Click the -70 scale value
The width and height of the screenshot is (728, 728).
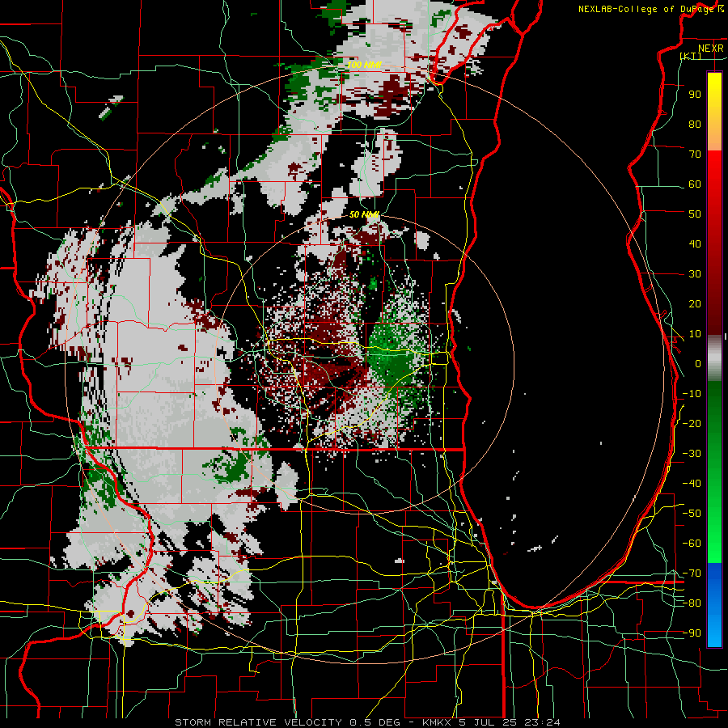pyautogui.click(x=692, y=574)
